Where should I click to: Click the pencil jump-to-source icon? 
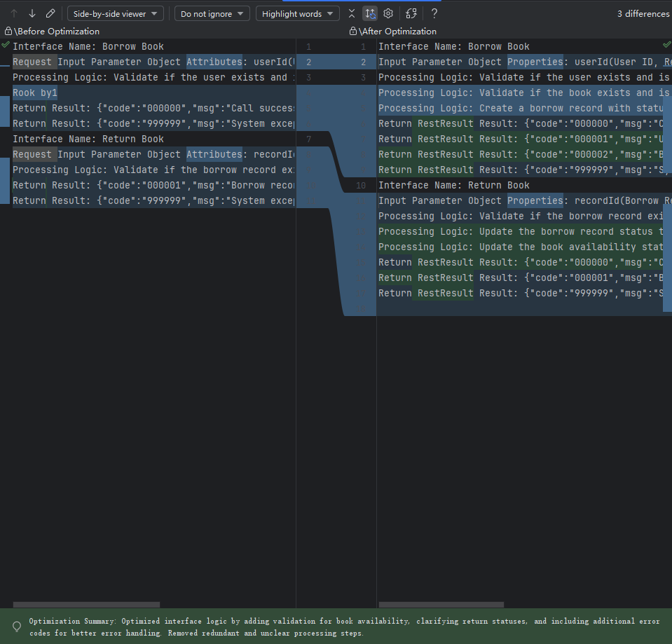(x=50, y=13)
